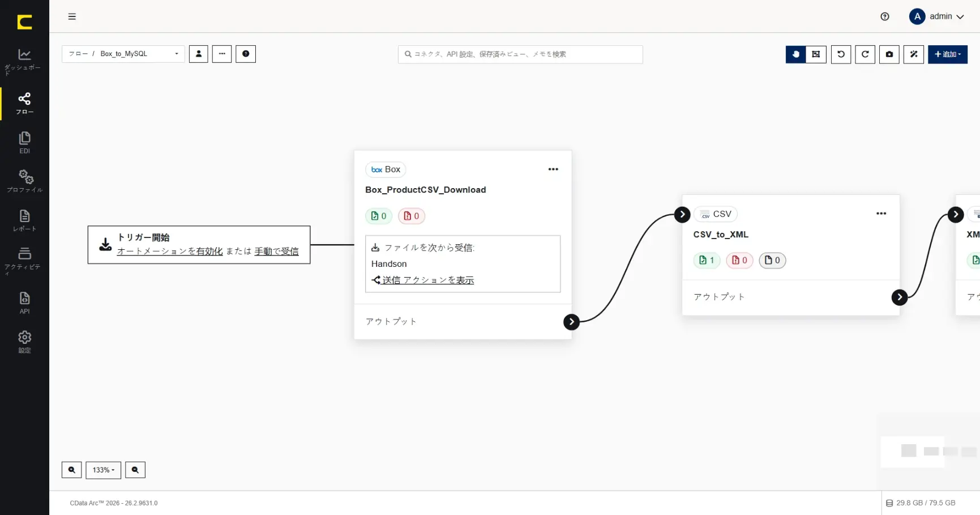The width and height of the screenshot is (980, 515).
Task: Click the Box connector type label
Action: [x=386, y=169]
